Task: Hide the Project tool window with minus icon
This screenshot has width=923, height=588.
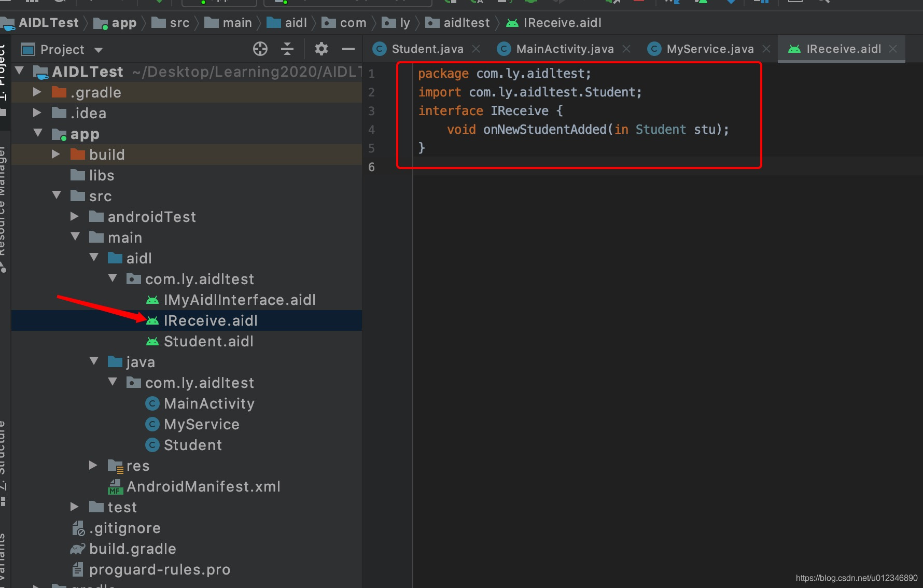Action: click(x=348, y=49)
